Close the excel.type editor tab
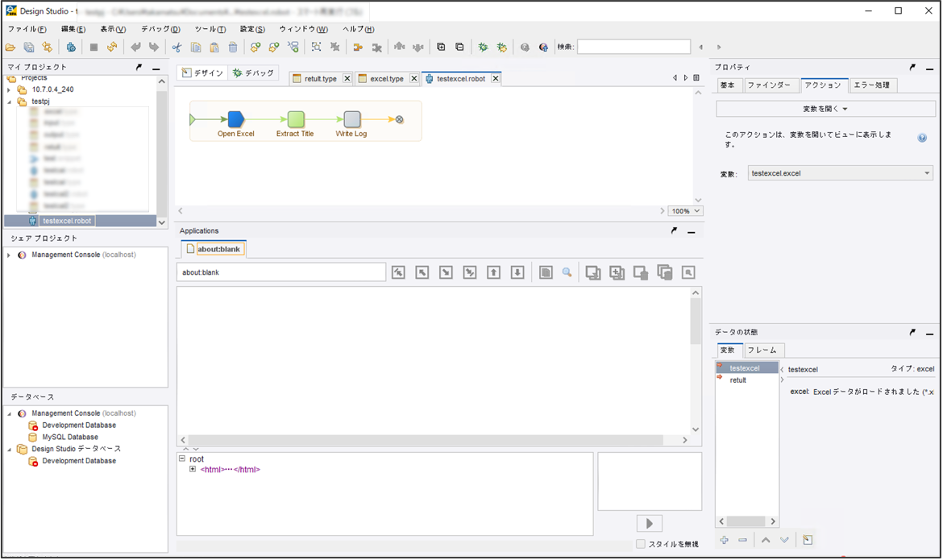This screenshot has width=943, height=560. click(413, 79)
